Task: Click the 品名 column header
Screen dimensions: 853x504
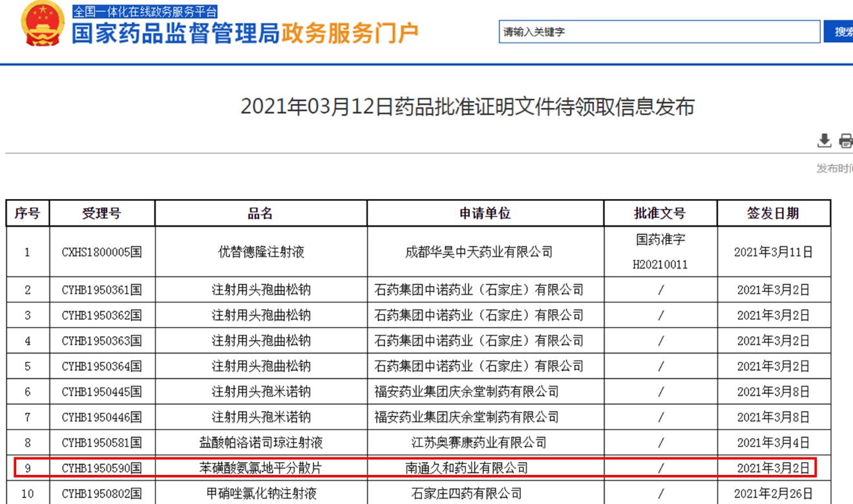Action: [x=260, y=213]
